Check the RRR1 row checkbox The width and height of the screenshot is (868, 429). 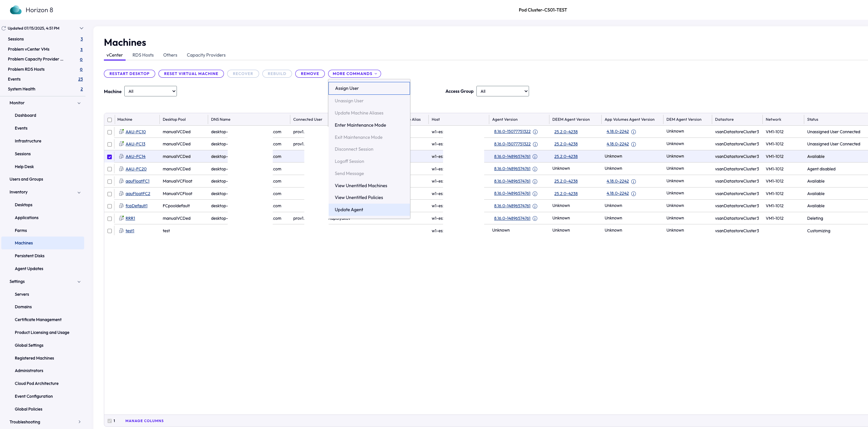click(x=109, y=218)
